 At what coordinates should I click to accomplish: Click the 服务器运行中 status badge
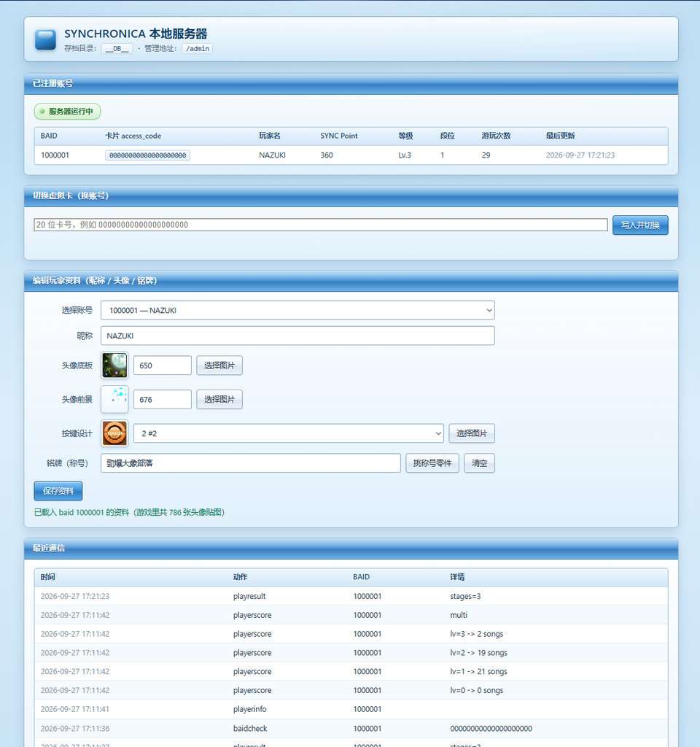tap(67, 112)
